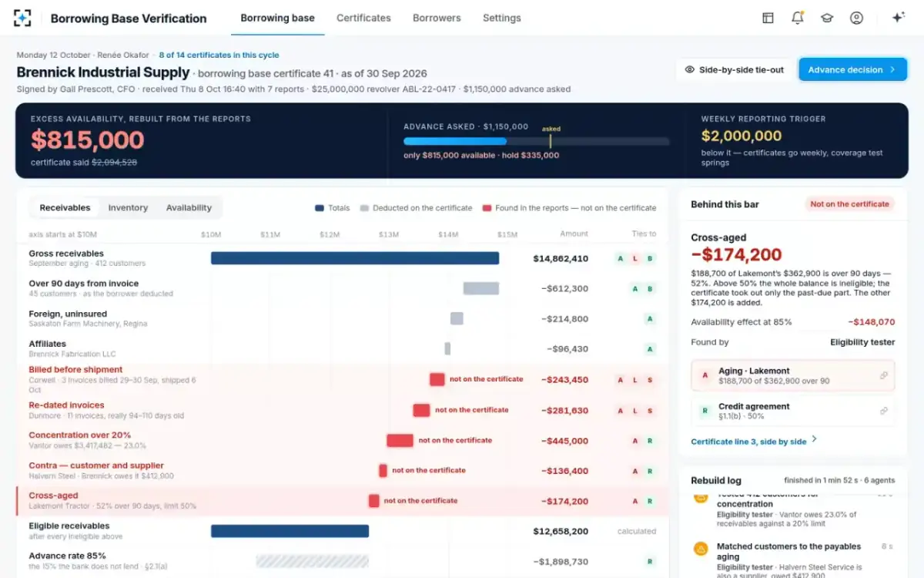Click status icon of Matched customers log entry
924x578 pixels.
[701, 549]
